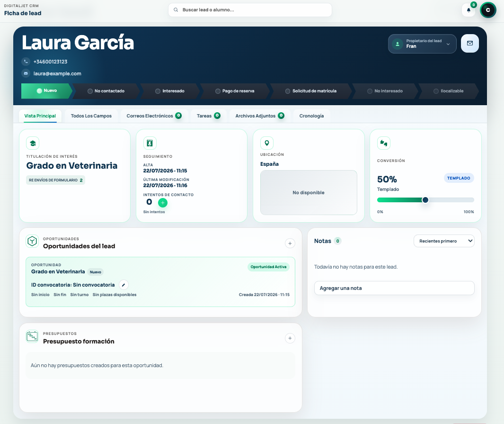Viewport: 504px width, 424px height.
Task: Select the No contactado stage
Action: (106, 91)
